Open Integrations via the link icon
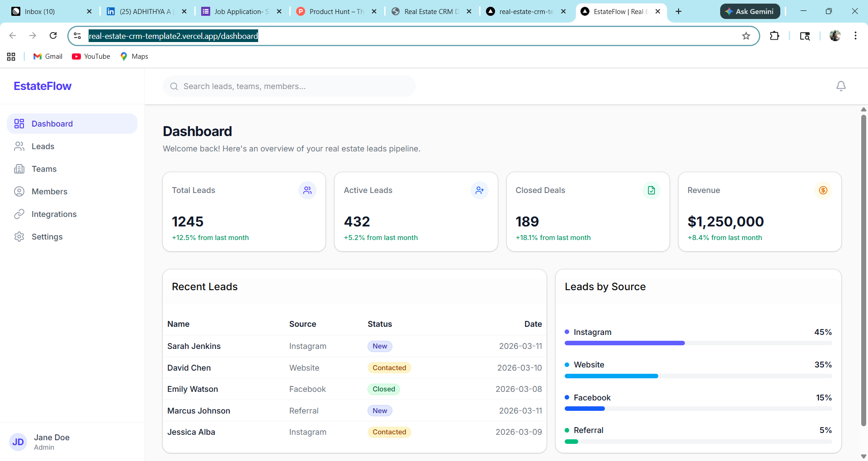 (x=19, y=214)
